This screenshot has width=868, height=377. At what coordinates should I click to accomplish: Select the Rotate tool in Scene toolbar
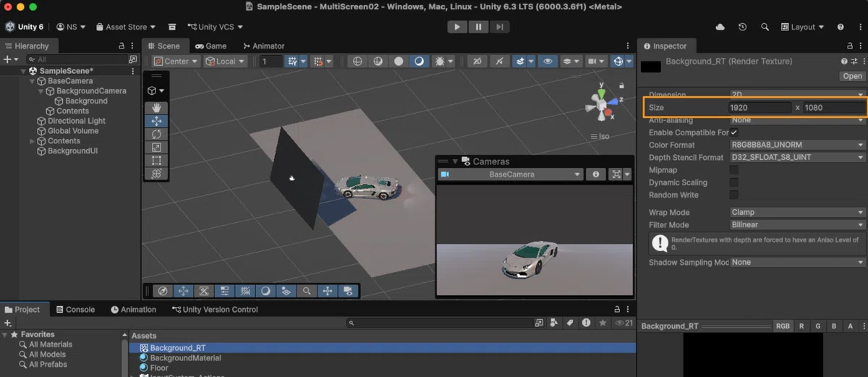[157, 135]
